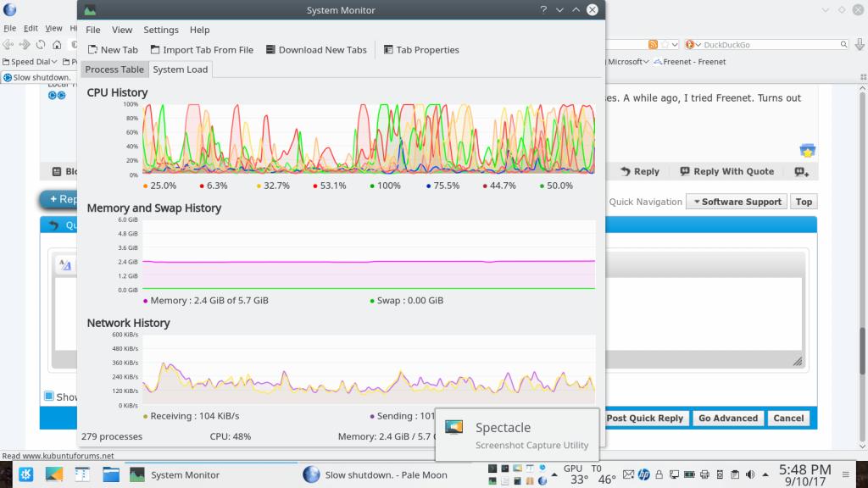868x488 pixels.
Task: Click the Reply With Quote link
Action: (726, 171)
